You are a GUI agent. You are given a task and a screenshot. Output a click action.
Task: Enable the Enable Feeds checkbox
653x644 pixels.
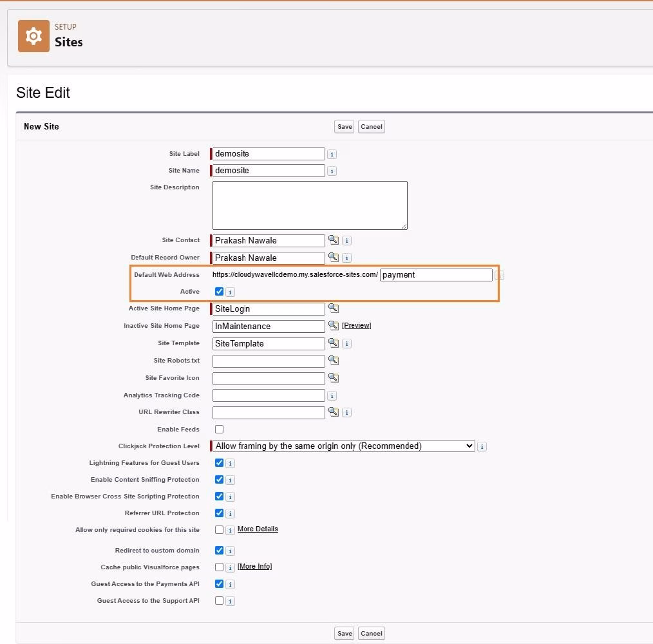[x=219, y=429]
